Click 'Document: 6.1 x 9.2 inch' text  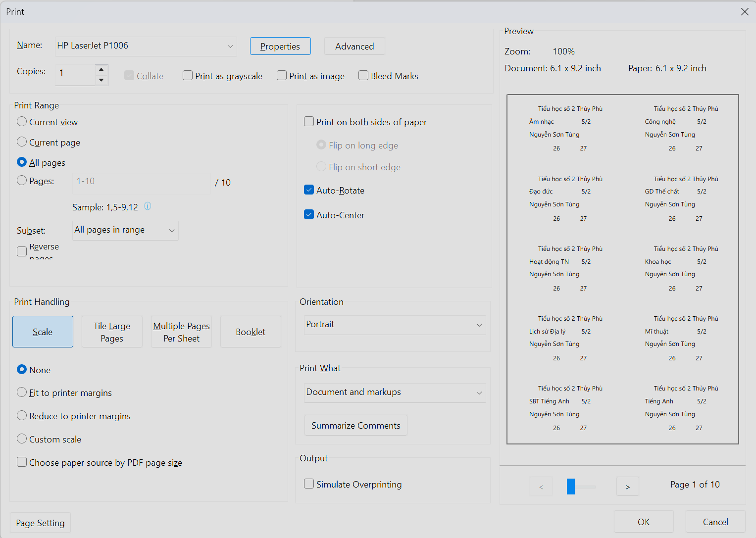(x=553, y=68)
